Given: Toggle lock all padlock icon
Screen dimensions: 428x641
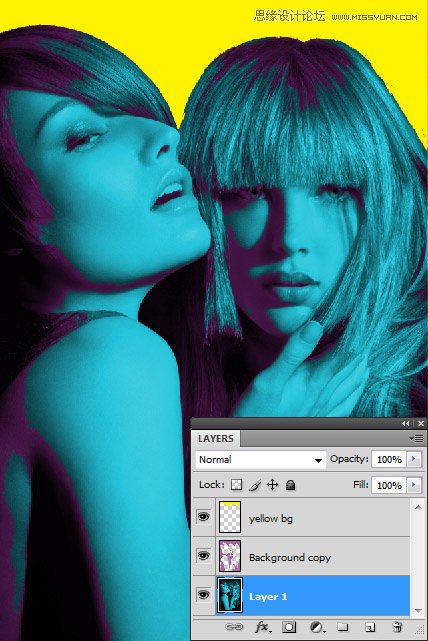Looking at the screenshot, I should click(290, 485).
